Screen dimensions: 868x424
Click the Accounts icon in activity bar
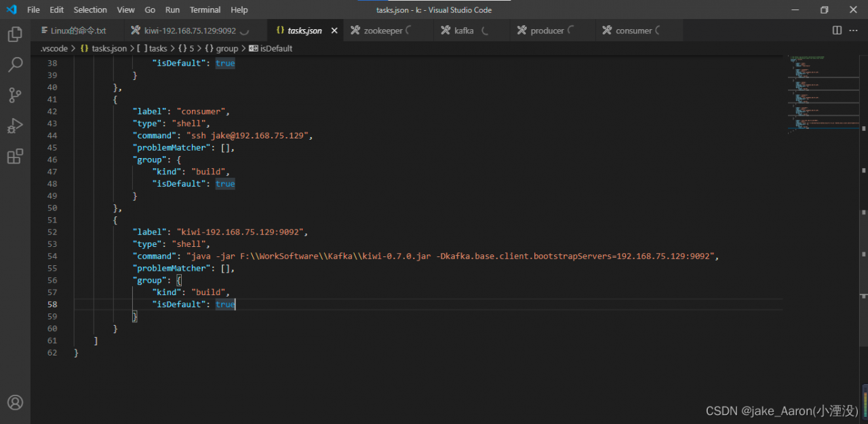15,402
